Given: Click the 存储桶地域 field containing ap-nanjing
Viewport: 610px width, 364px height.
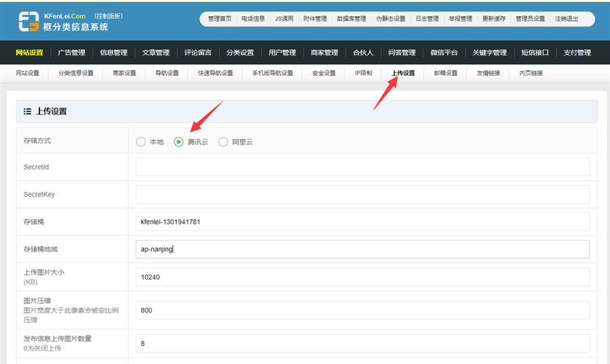Looking at the screenshot, I should pyautogui.click(x=362, y=249).
